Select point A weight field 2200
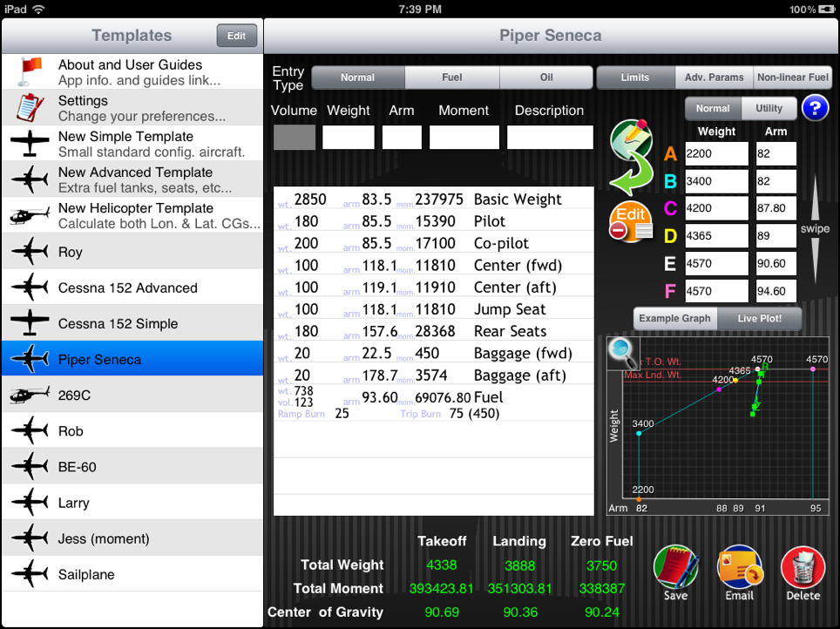The height and width of the screenshot is (629, 840). [x=716, y=154]
